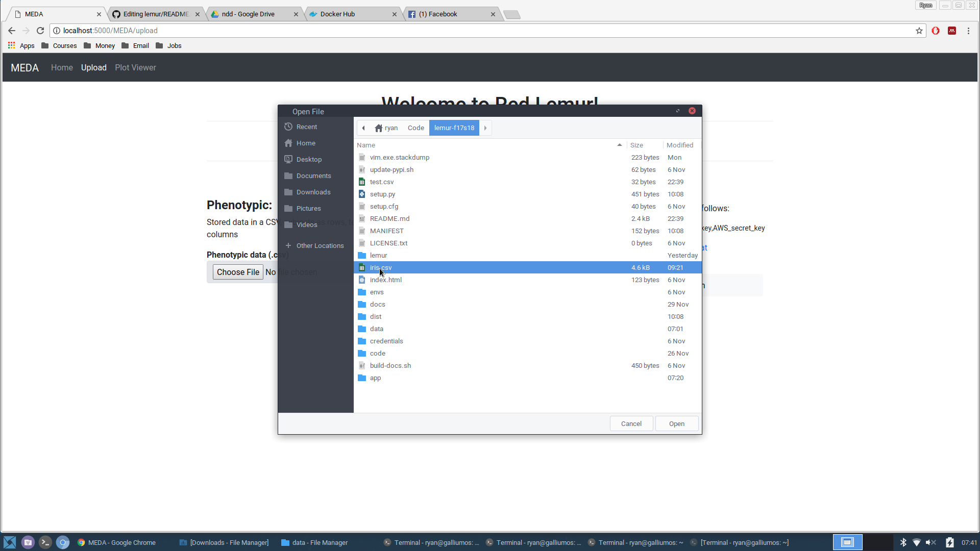Switch to the Docker Hub tab

tap(337, 14)
